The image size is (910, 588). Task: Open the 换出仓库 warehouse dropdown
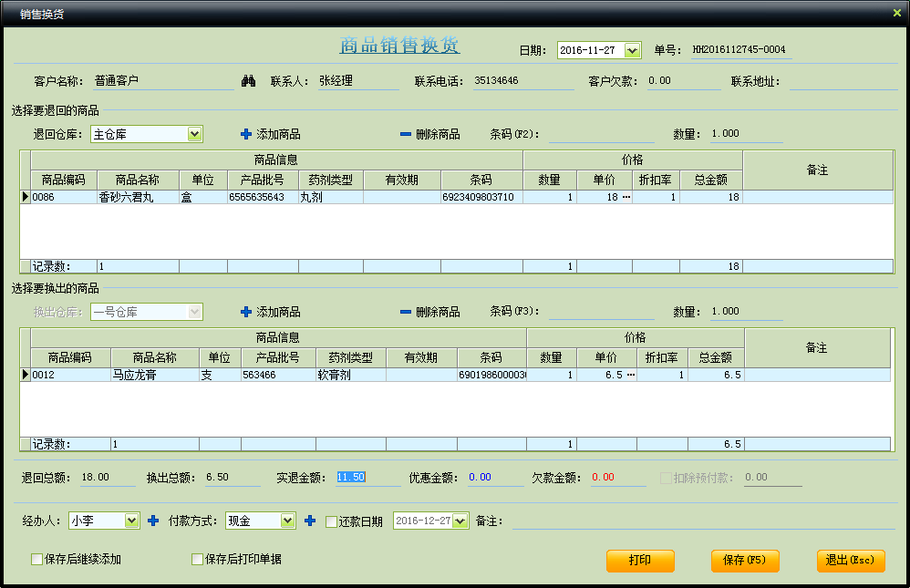click(x=194, y=312)
